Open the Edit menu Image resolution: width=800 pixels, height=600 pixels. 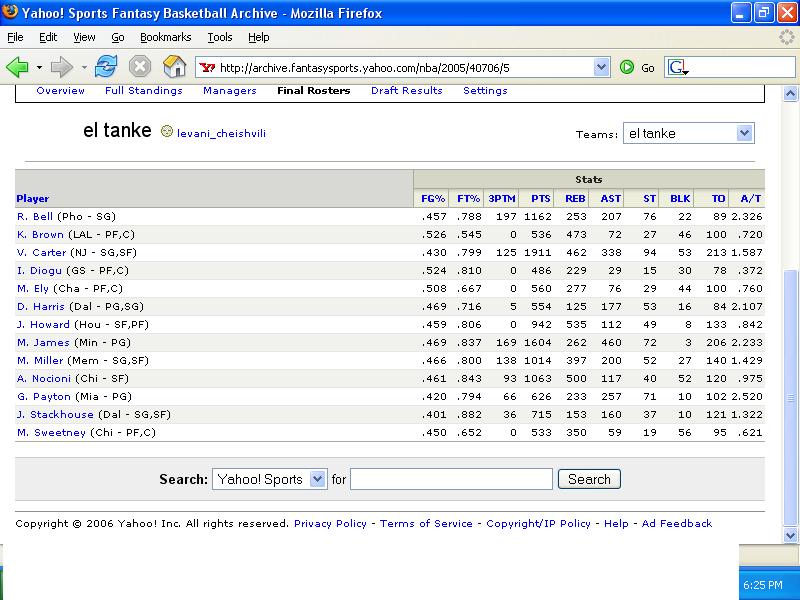(x=48, y=37)
